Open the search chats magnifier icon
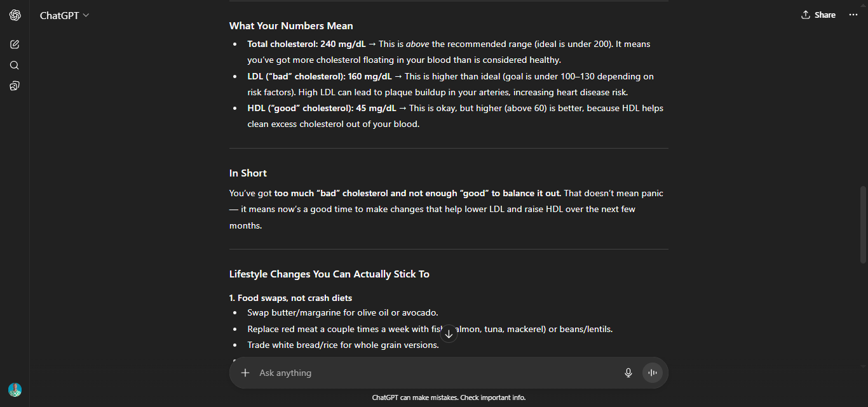This screenshot has height=407, width=868. (15, 65)
